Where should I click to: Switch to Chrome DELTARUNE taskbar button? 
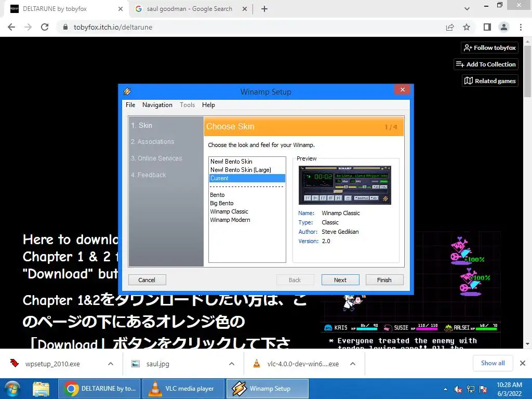tap(99, 389)
